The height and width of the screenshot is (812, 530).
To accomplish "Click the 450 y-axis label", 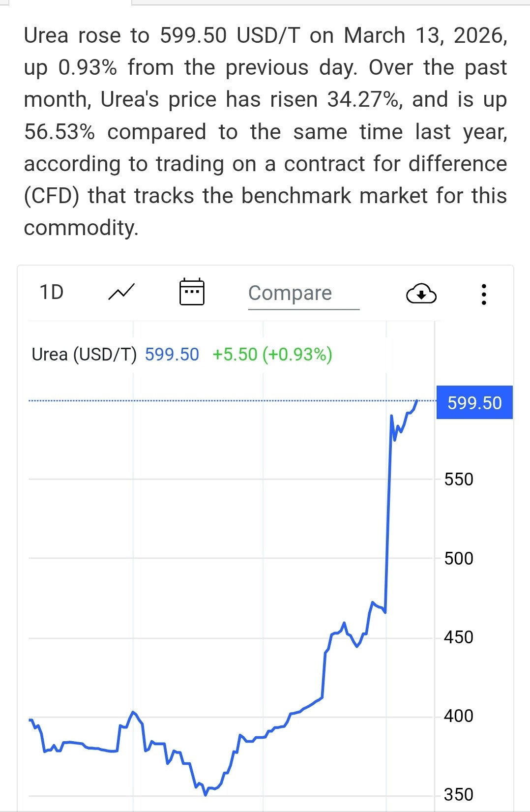I will click(x=458, y=637).
